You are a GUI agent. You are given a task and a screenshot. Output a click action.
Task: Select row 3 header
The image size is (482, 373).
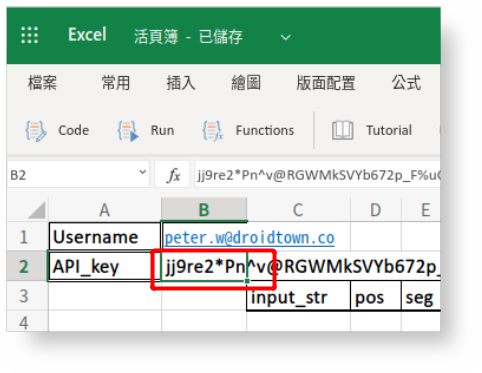pos(27,296)
